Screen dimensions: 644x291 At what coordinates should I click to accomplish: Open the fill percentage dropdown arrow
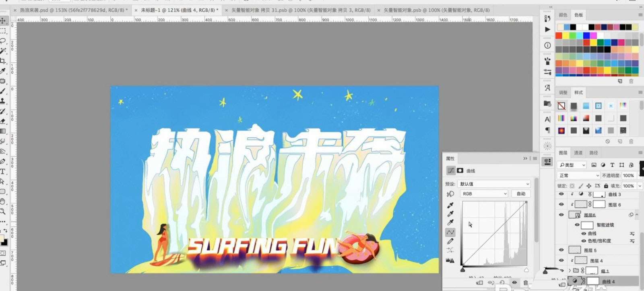pos(640,186)
